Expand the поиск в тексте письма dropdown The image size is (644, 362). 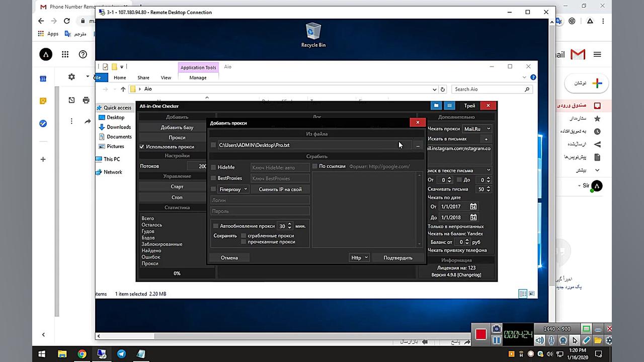(x=458, y=170)
